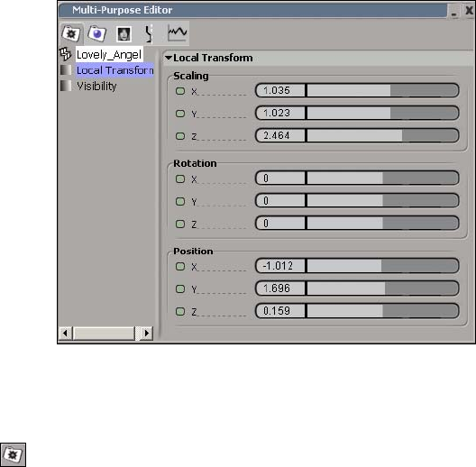Click Rotation Y value field

[x=280, y=201]
